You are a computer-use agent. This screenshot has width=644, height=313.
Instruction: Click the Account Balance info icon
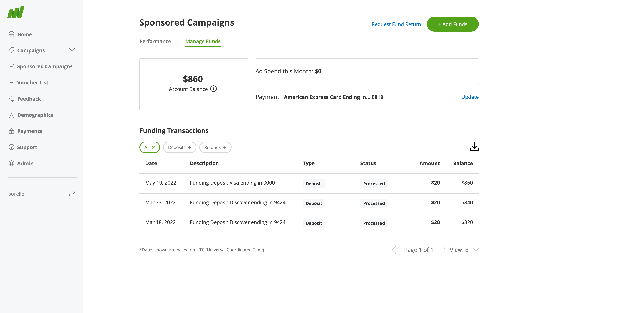pos(213,89)
